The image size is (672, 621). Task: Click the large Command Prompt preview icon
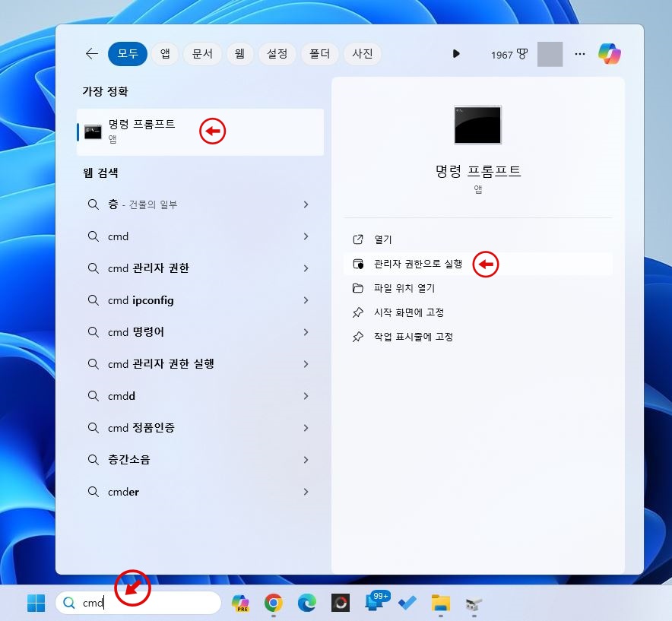pos(477,125)
